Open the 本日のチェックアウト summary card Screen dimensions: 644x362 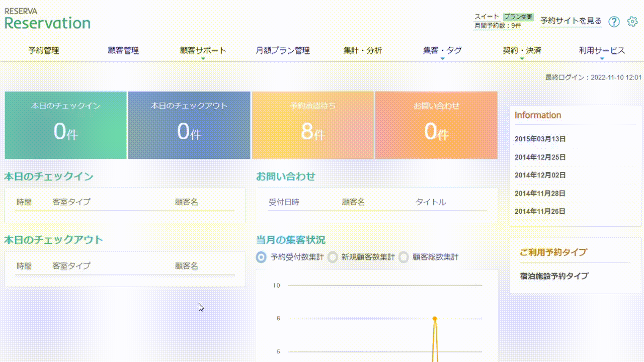click(189, 125)
